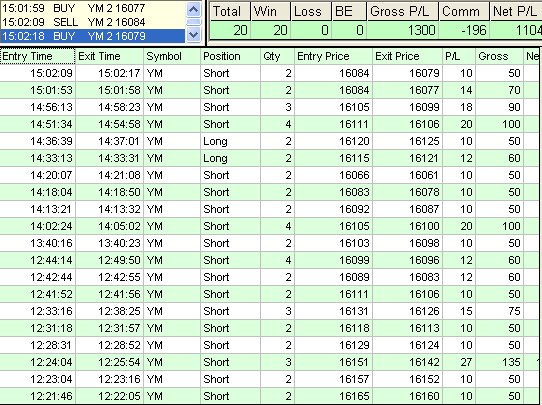Click the order log scroll up arrow
542x405 pixels.
pos(193,9)
